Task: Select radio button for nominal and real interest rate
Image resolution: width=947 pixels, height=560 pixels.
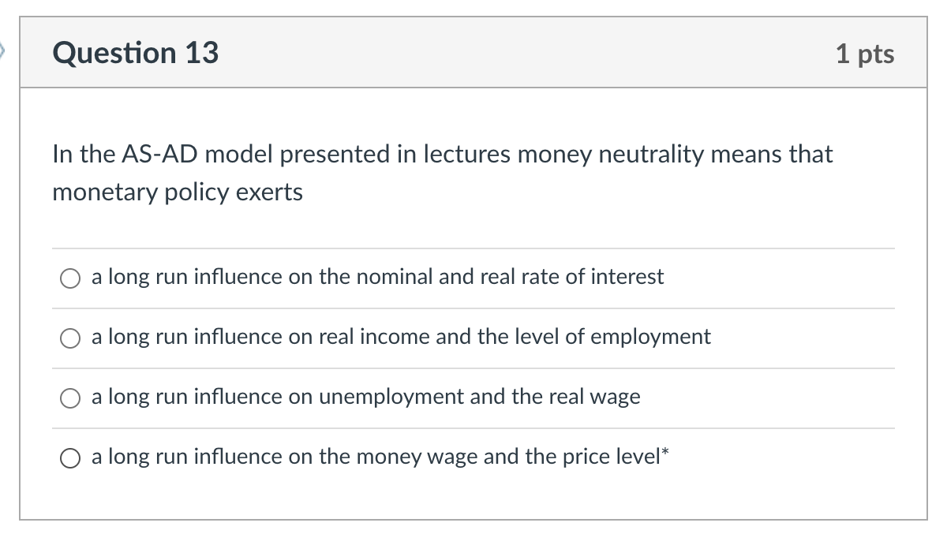Action: click(70, 278)
